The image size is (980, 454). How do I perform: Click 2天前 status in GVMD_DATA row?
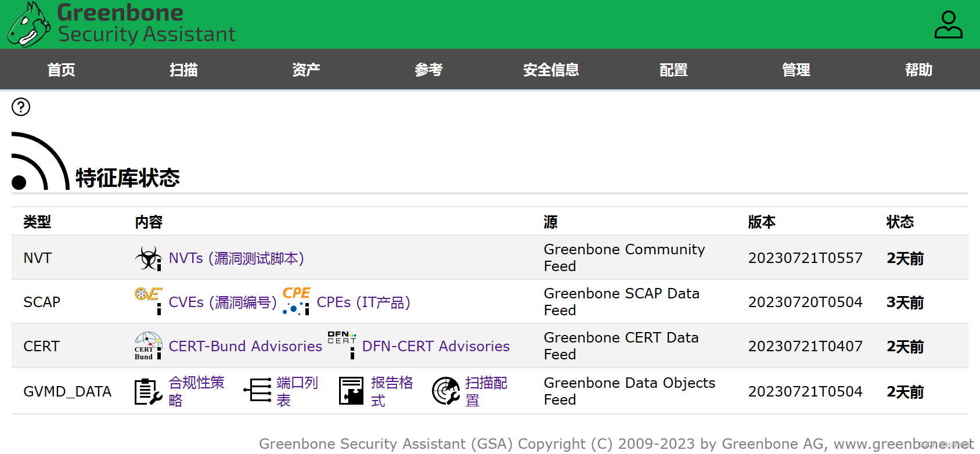[905, 392]
